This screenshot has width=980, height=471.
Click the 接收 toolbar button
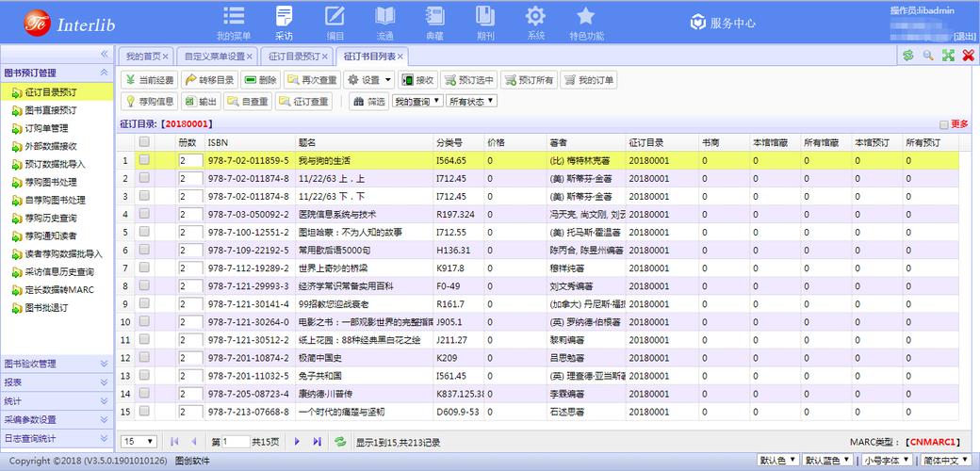point(417,80)
